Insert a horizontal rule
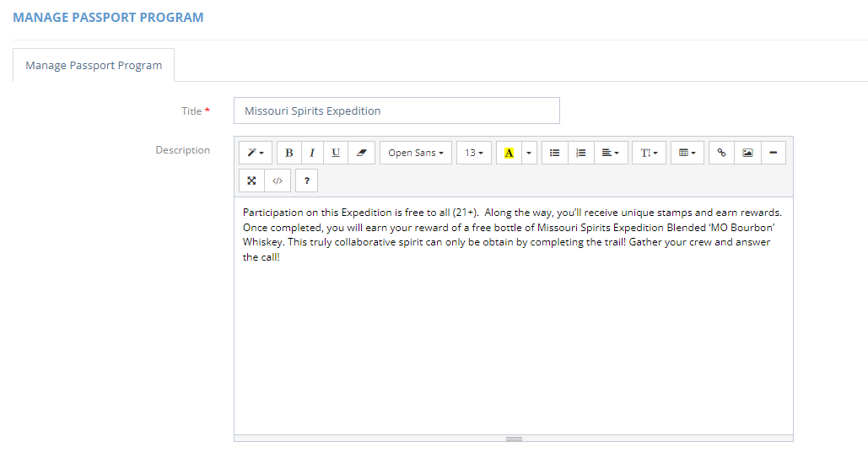868x469 pixels. click(x=774, y=153)
